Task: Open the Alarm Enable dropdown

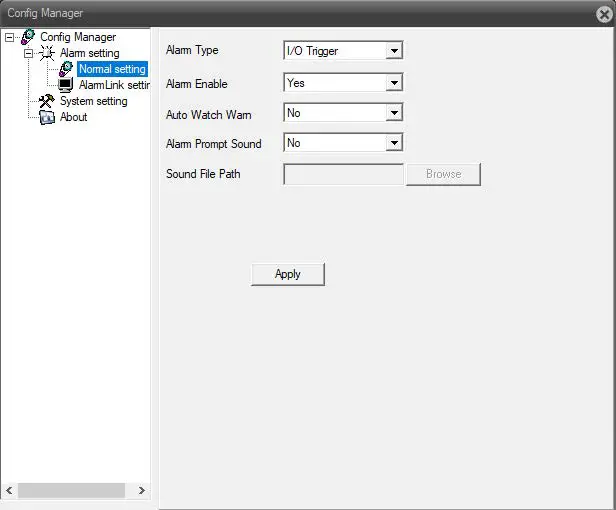Action: 394,83
